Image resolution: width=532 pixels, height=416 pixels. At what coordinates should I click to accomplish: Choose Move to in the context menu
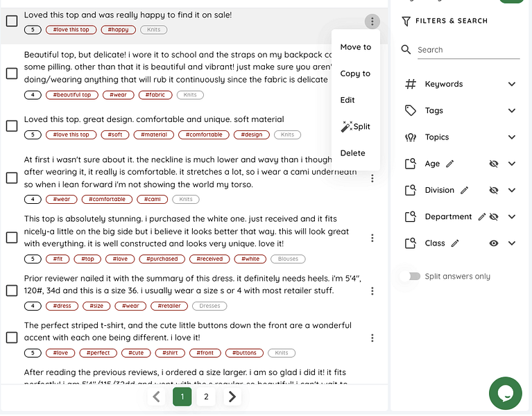tap(356, 47)
